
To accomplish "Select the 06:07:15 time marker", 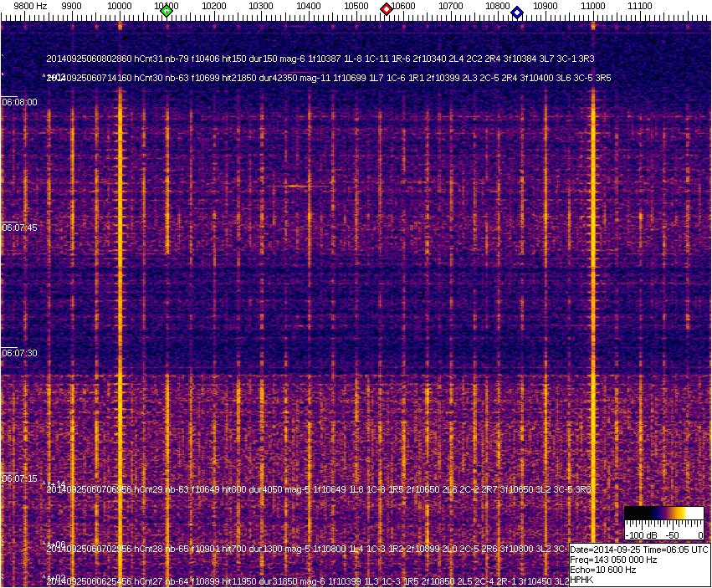I will (19, 478).
